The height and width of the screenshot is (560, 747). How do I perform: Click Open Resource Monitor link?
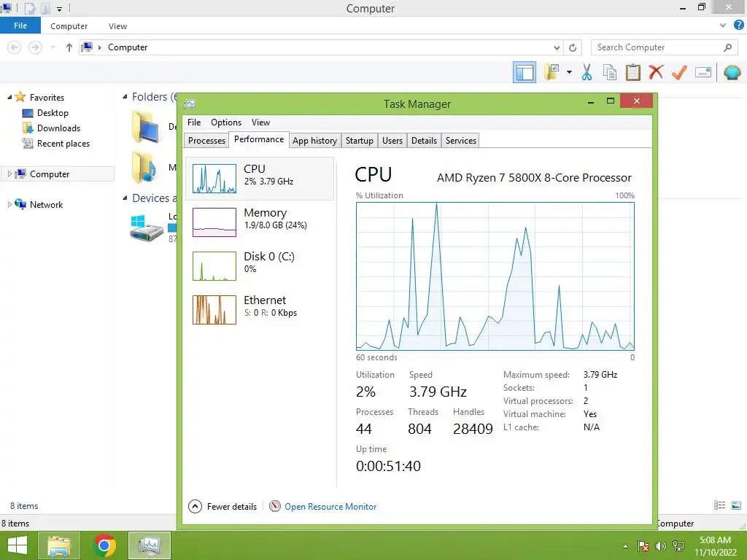click(x=330, y=507)
